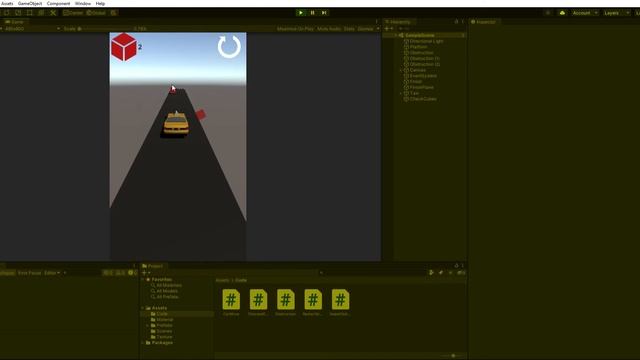The width and height of the screenshot is (640, 360).
Task: Open the Account dropdown
Action: (x=584, y=13)
